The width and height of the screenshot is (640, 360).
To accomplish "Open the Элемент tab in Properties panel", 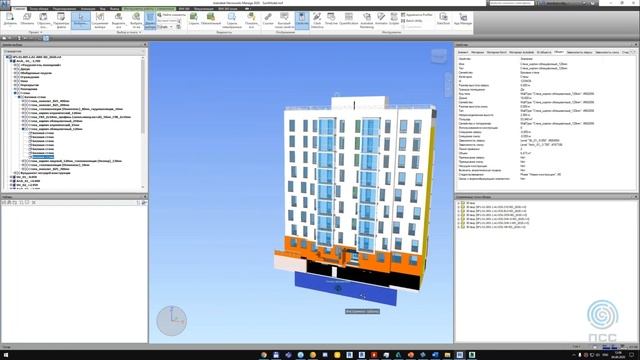I will click(463, 52).
